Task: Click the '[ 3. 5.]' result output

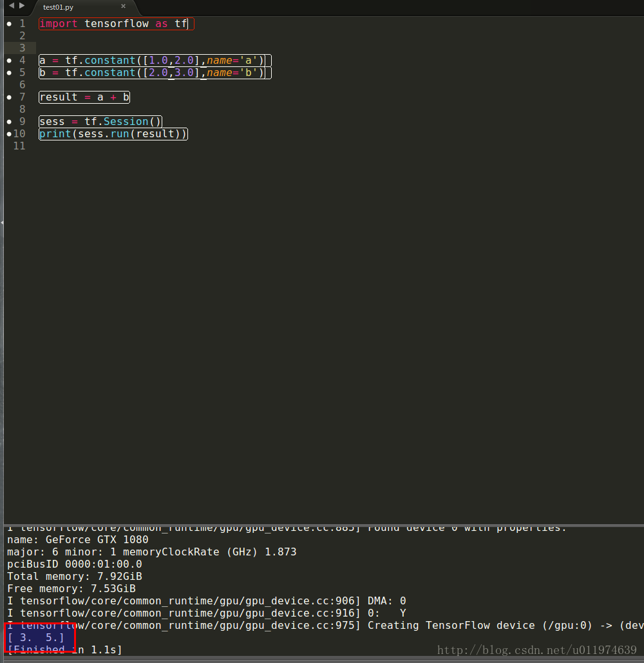Action: pyautogui.click(x=36, y=638)
